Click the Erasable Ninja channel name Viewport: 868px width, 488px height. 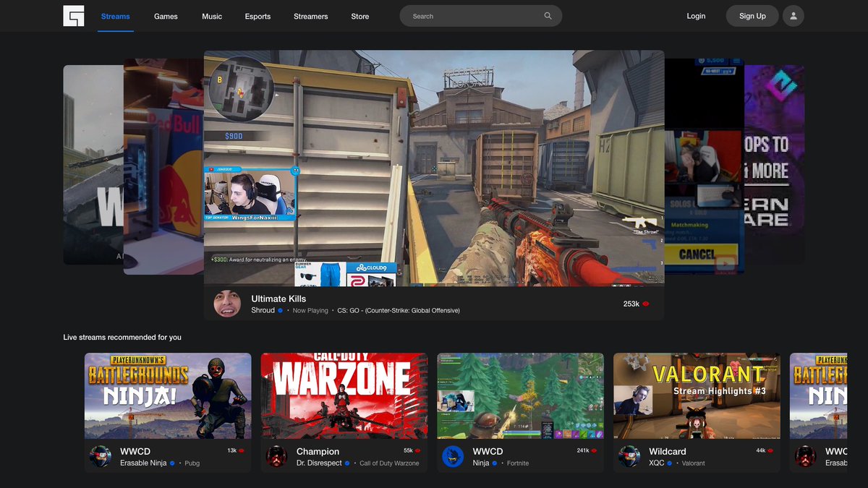click(143, 463)
